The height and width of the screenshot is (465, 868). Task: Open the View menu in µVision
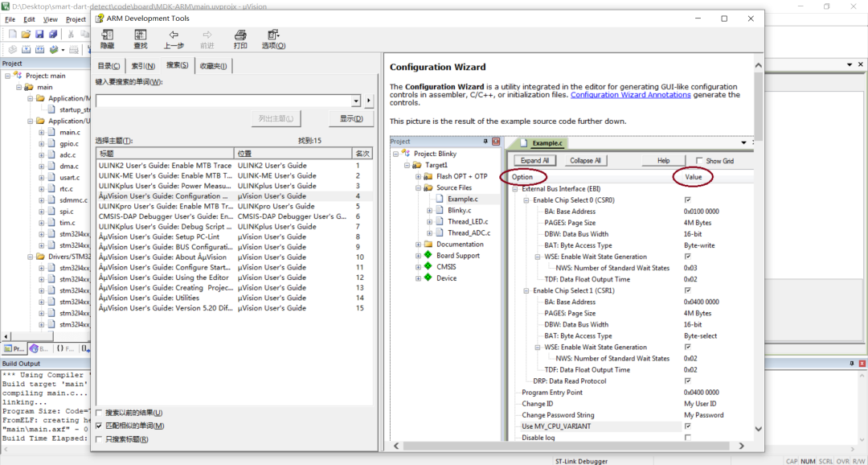51,19
